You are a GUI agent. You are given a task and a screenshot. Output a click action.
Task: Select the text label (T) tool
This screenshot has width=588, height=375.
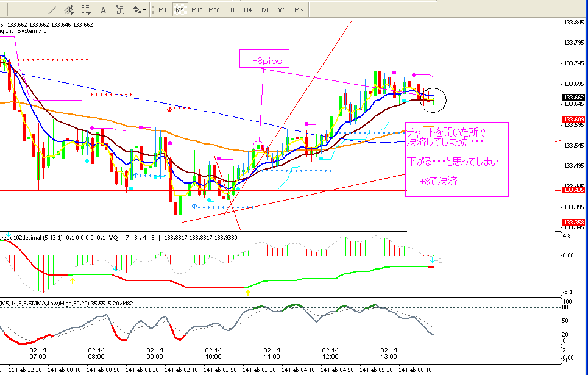(x=121, y=10)
